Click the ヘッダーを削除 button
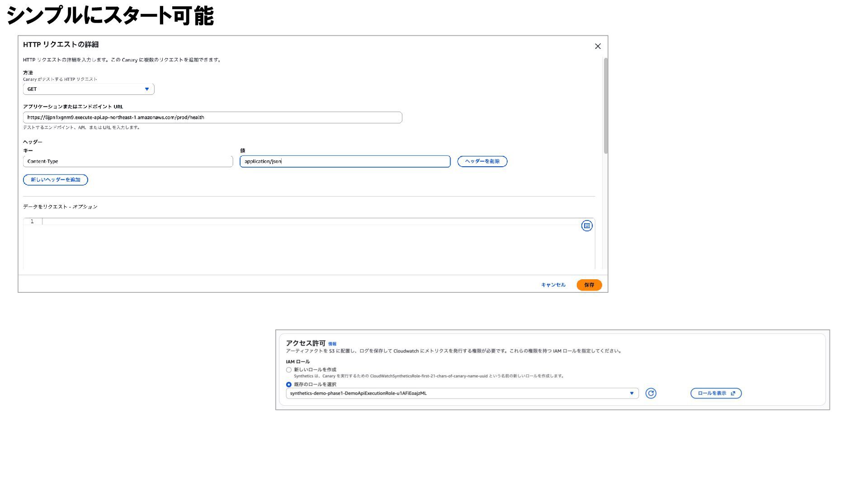This screenshot has width=868, height=488. [482, 161]
